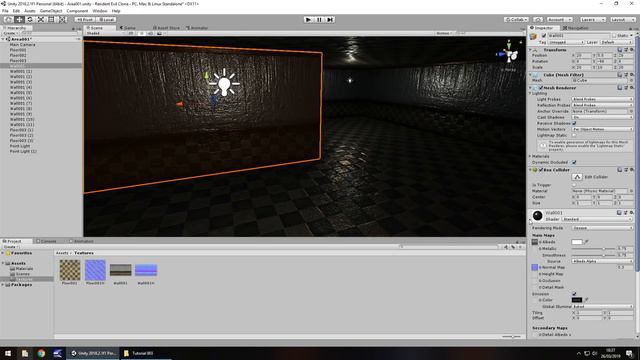Screen dimensions: 640x360
Task: Switch to the Game tab
Action: point(128,28)
